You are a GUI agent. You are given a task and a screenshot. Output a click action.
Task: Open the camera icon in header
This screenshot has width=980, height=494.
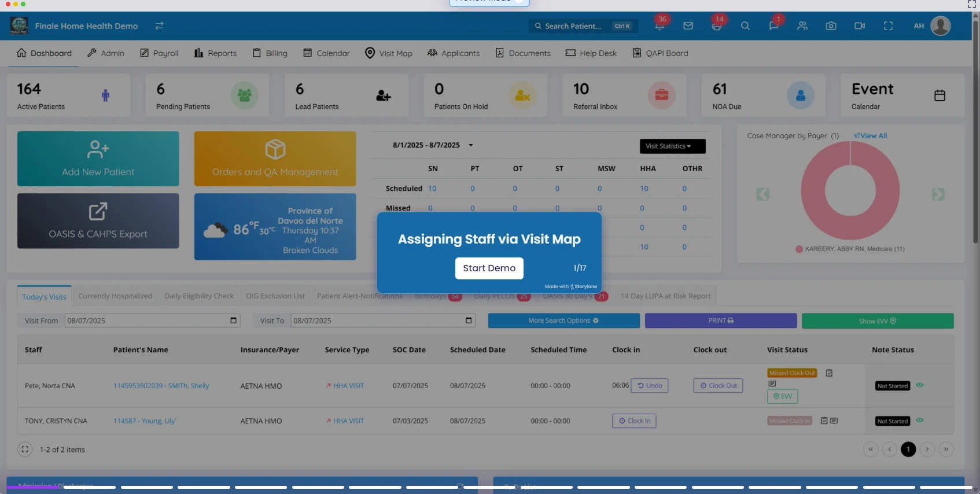point(831,26)
